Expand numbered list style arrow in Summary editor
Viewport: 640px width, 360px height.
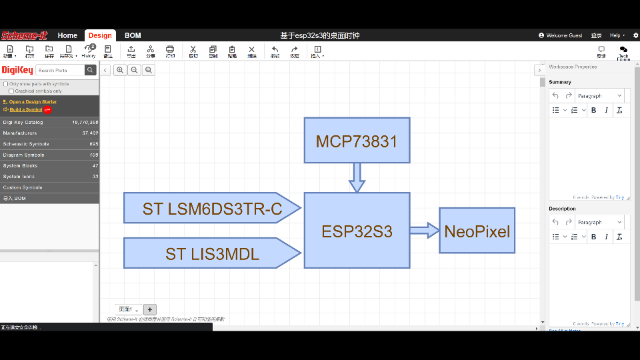tap(584, 110)
